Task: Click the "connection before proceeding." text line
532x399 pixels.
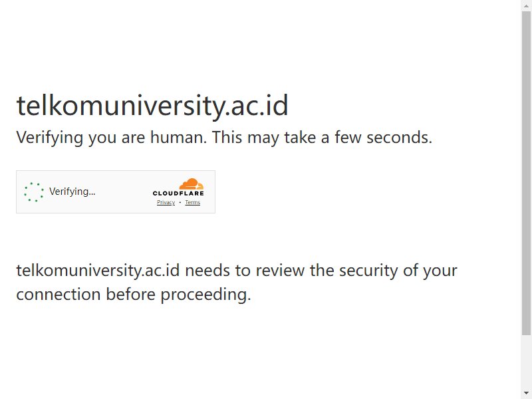Action: tap(134, 295)
